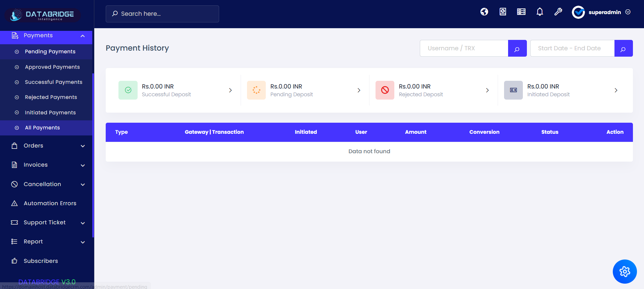
Task: Click the date range search button
Action: [x=624, y=48]
